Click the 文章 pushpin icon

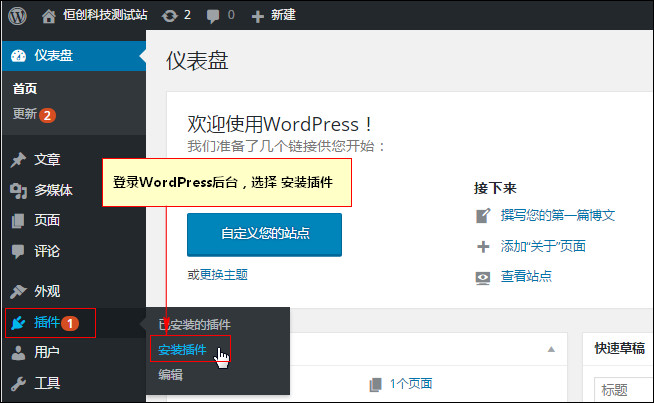point(18,160)
